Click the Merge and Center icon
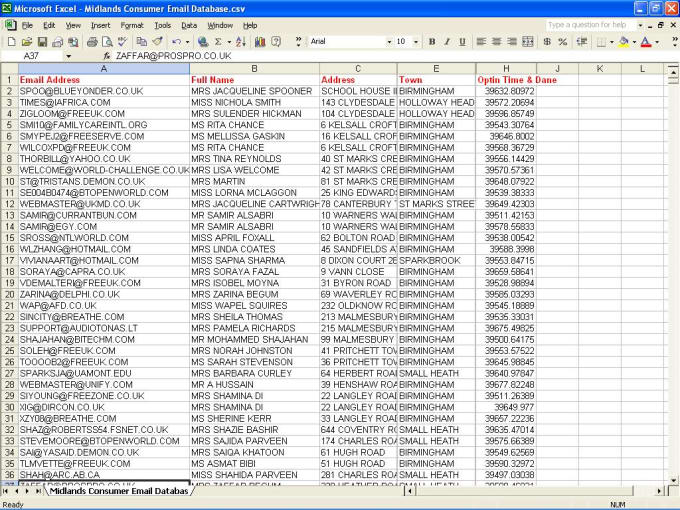 [529, 42]
